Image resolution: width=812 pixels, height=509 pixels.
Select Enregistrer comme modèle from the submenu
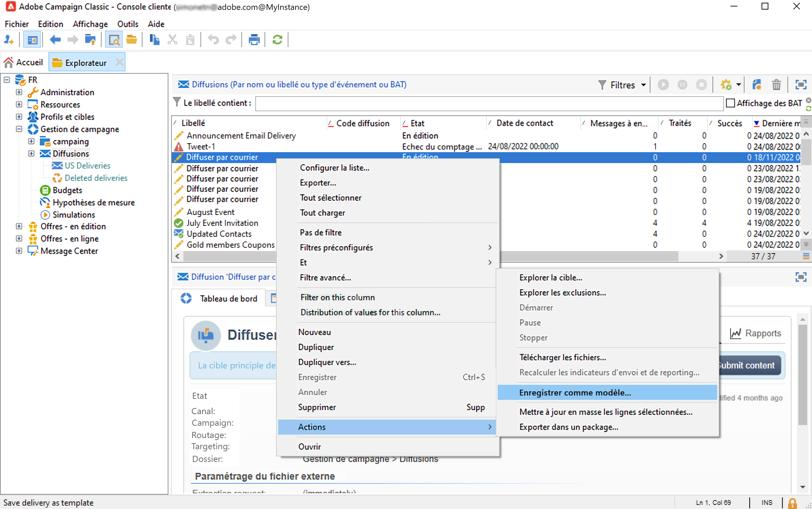(x=575, y=393)
